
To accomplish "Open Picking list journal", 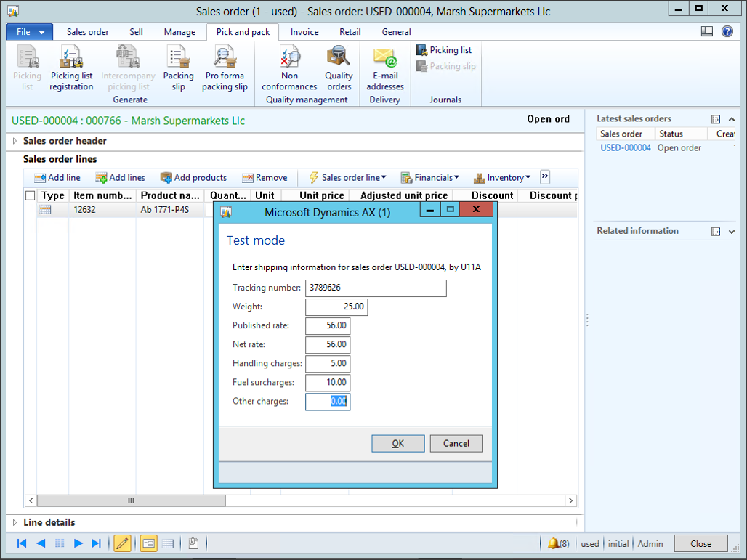I will (x=444, y=50).
